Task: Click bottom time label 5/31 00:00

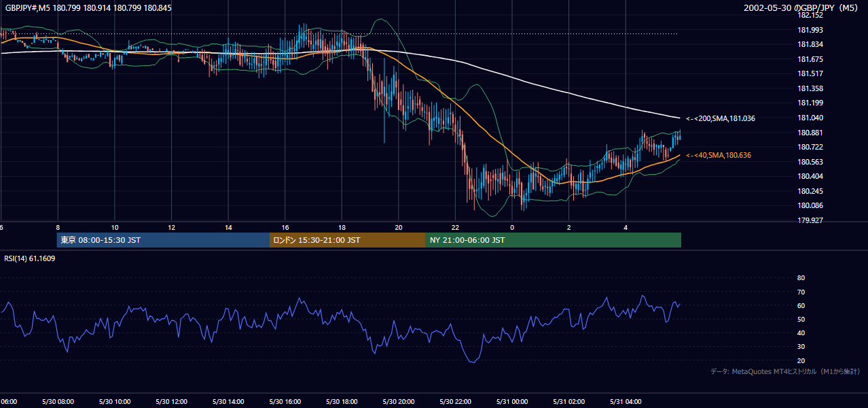Action: click(x=512, y=401)
